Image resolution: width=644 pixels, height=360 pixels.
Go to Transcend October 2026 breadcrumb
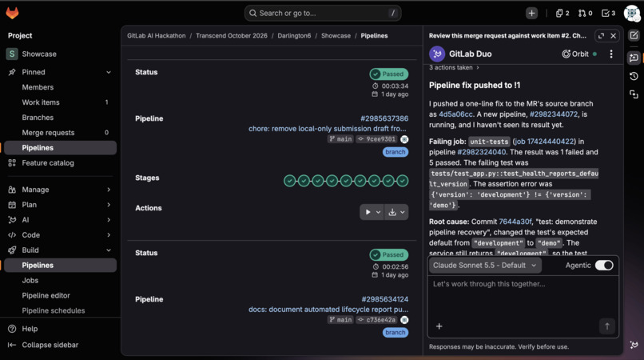click(231, 36)
